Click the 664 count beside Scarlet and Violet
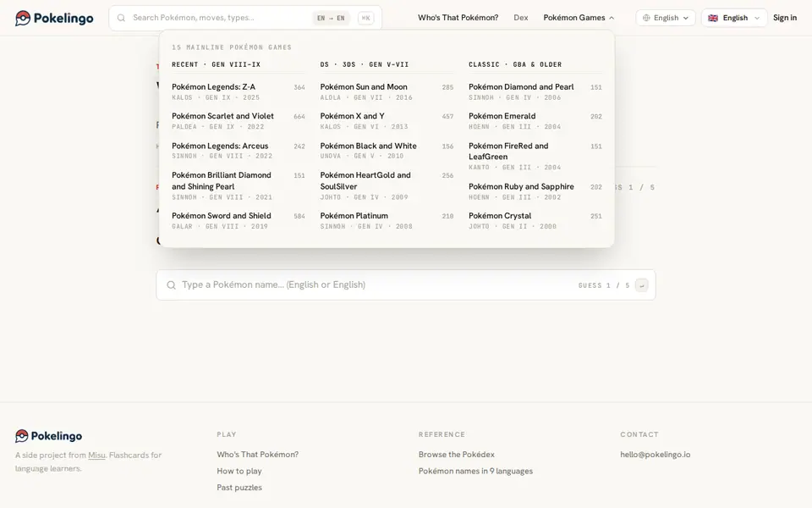Image resolution: width=812 pixels, height=508 pixels. coord(299,117)
